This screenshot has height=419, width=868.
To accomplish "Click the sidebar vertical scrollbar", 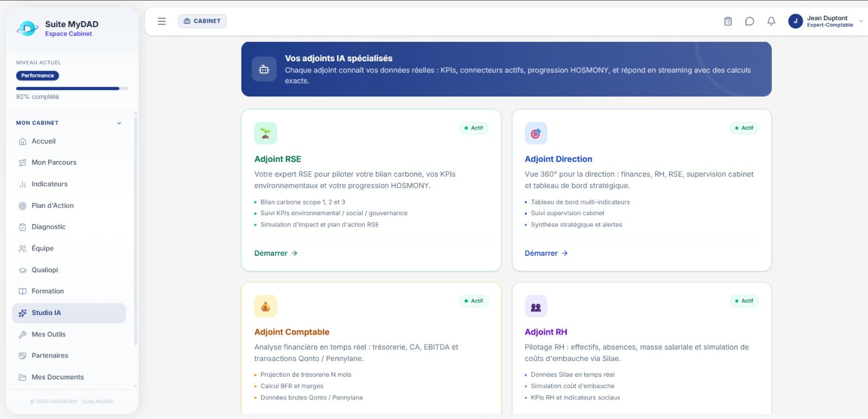I will pyautogui.click(x=135, y=230).
